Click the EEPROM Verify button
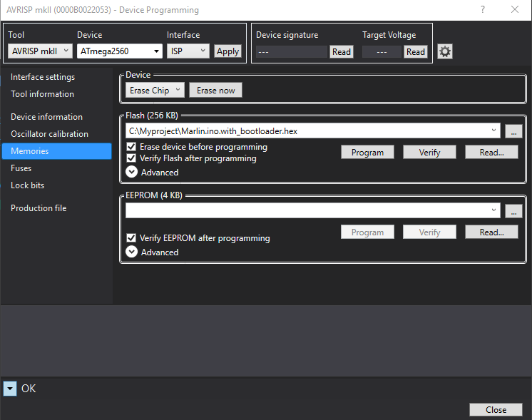 click(x=429, y=232)
